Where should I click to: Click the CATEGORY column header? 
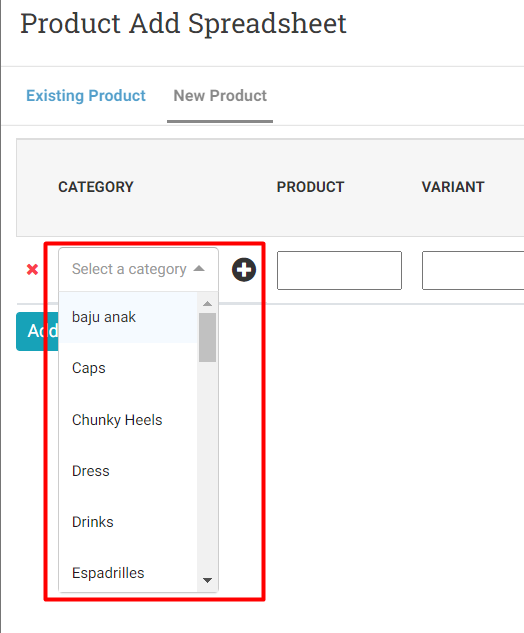click(96, 187)
